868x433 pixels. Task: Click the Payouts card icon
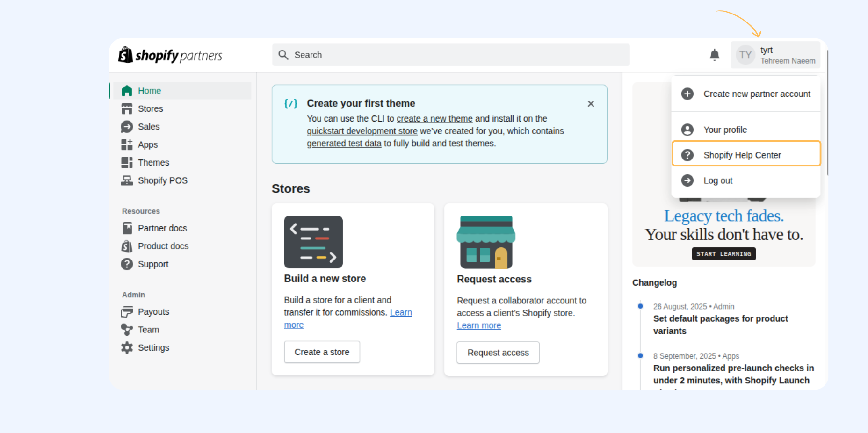[127, 312]
